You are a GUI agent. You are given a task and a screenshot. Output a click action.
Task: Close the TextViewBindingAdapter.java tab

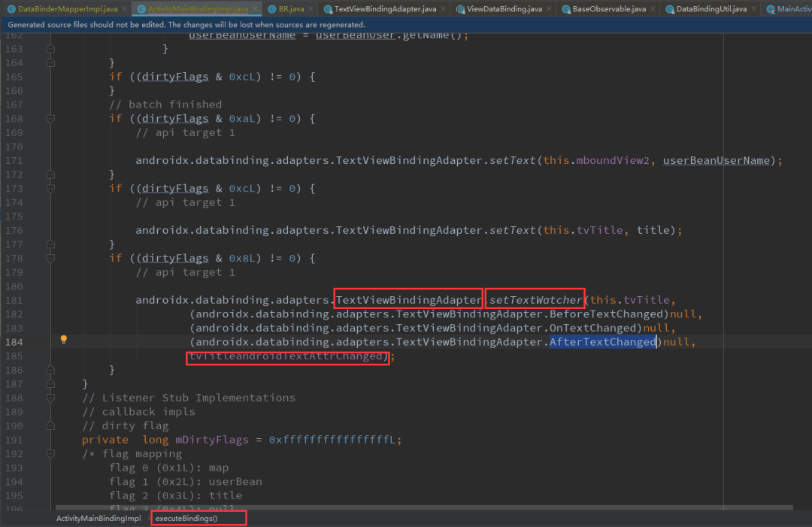point(444,9)
